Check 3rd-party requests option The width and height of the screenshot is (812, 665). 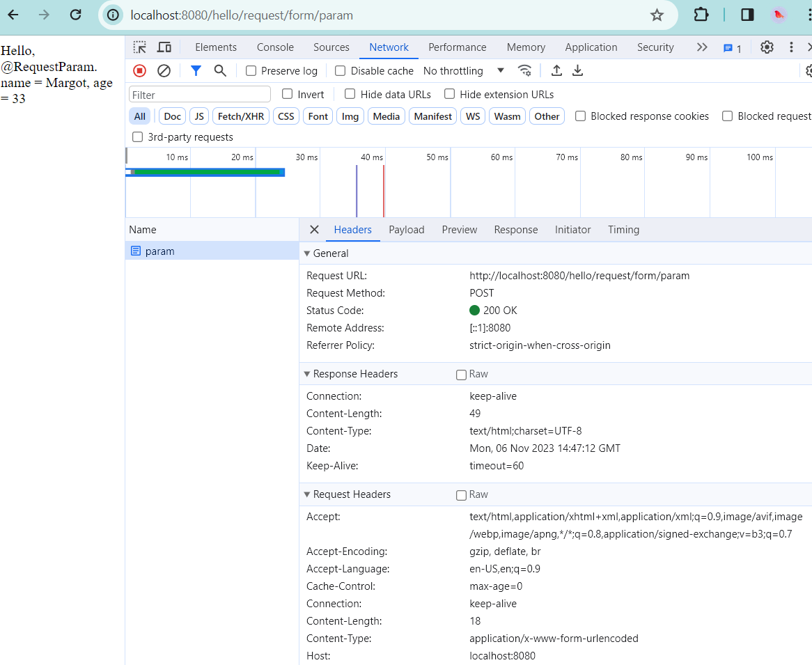137,136
